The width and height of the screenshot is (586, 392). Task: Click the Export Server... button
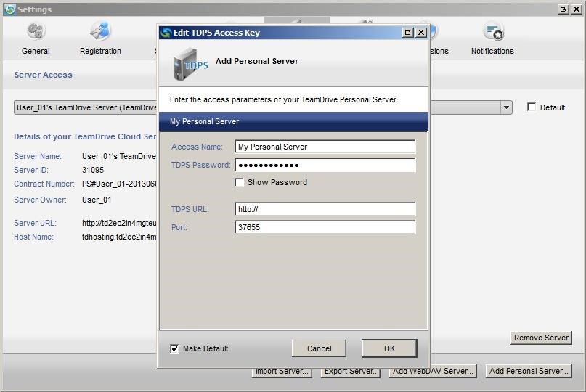pos(350,372)
